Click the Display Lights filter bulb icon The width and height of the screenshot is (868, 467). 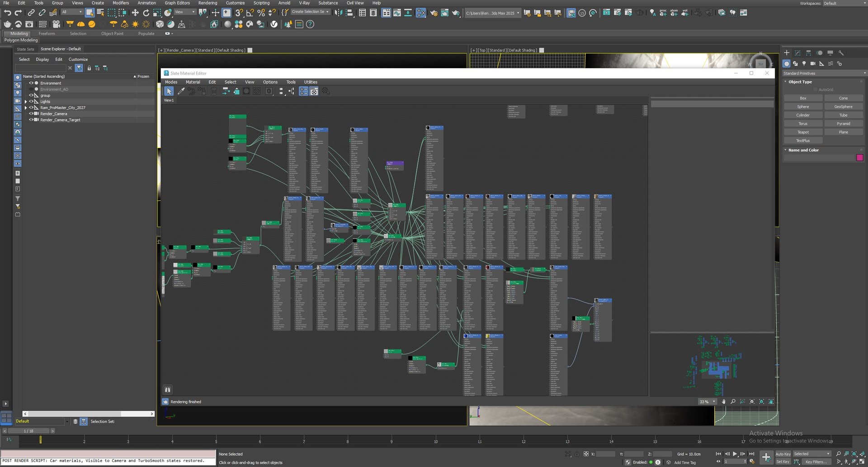18,93
